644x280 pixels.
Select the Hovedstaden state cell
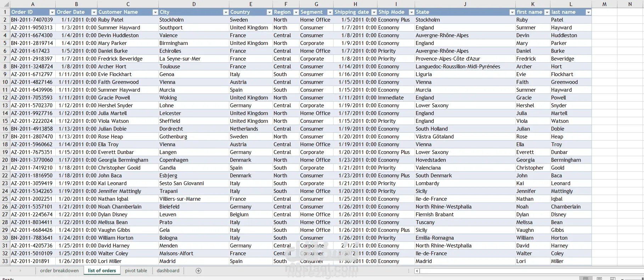[465, 160]
